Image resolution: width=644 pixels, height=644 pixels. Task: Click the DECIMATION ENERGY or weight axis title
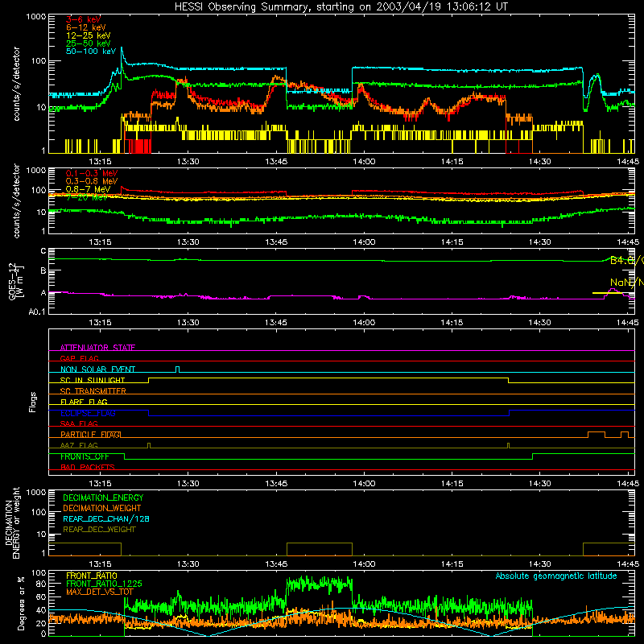coord(12,522)
